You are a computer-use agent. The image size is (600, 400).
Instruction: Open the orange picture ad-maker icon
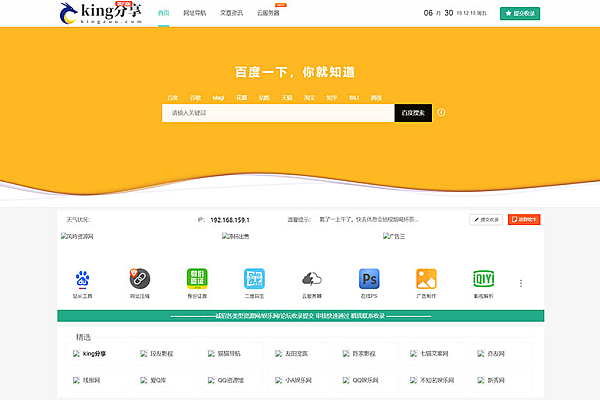coord(426,279)
